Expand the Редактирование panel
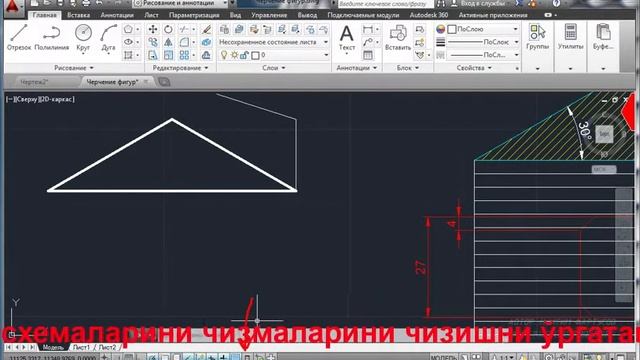The image size is (640, 360). point(180,68)
